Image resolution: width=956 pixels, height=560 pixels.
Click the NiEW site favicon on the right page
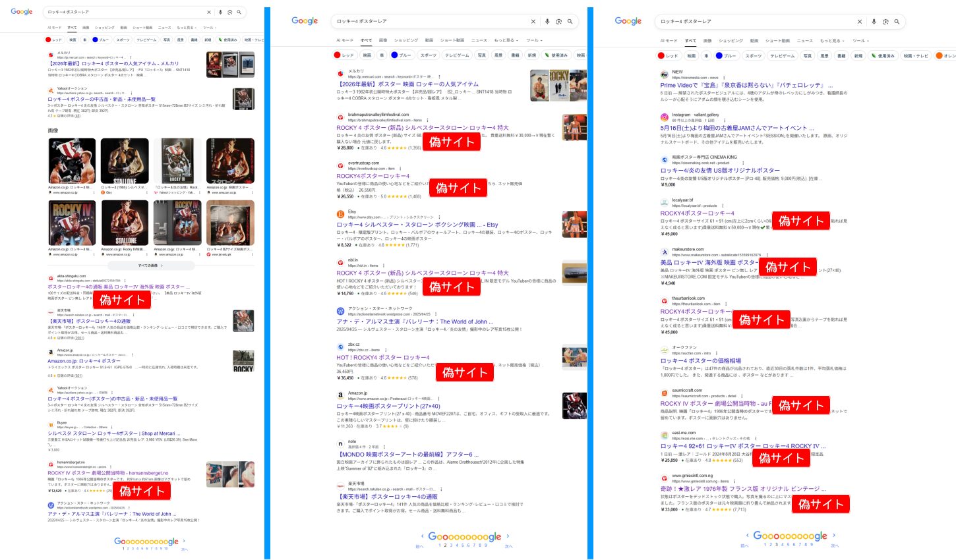[664, 74]
